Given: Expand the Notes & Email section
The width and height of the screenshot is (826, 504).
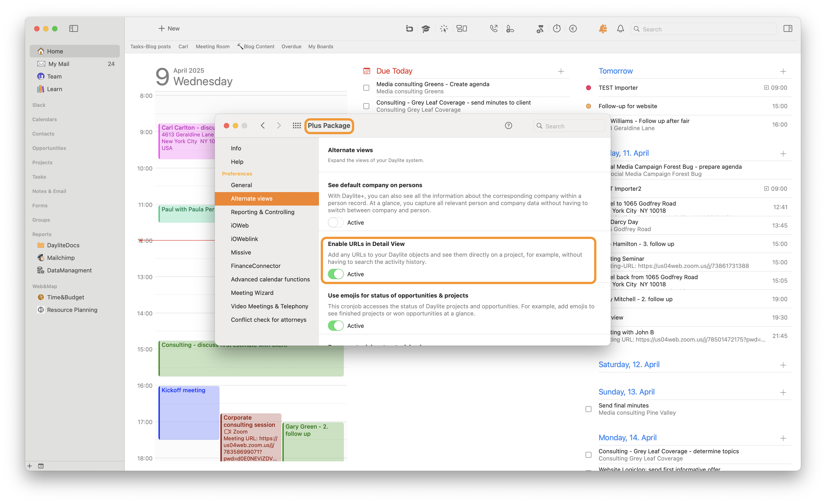Looking at the screenshot, I should (x=49, y=191).
